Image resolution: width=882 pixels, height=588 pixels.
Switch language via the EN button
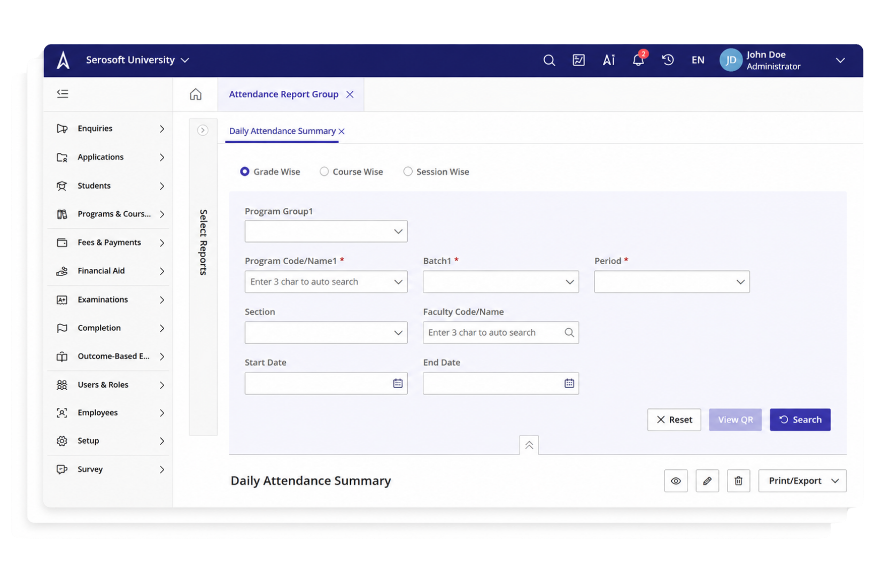(x=698, y=60)
